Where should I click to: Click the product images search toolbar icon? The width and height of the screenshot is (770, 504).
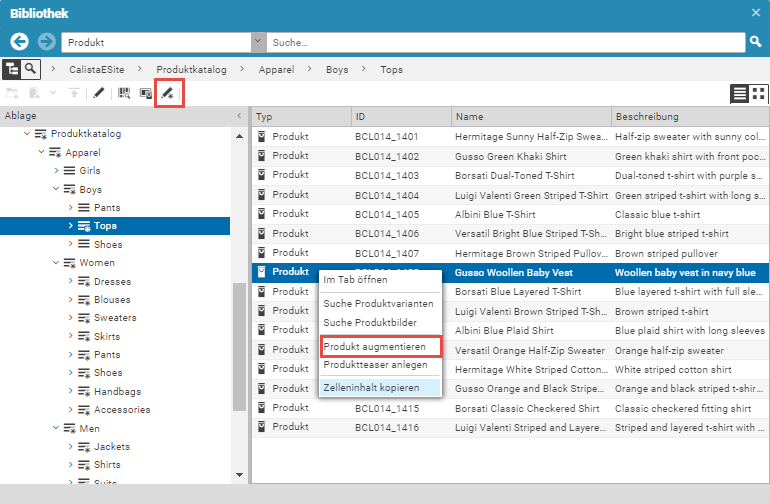tap(146, 94)
